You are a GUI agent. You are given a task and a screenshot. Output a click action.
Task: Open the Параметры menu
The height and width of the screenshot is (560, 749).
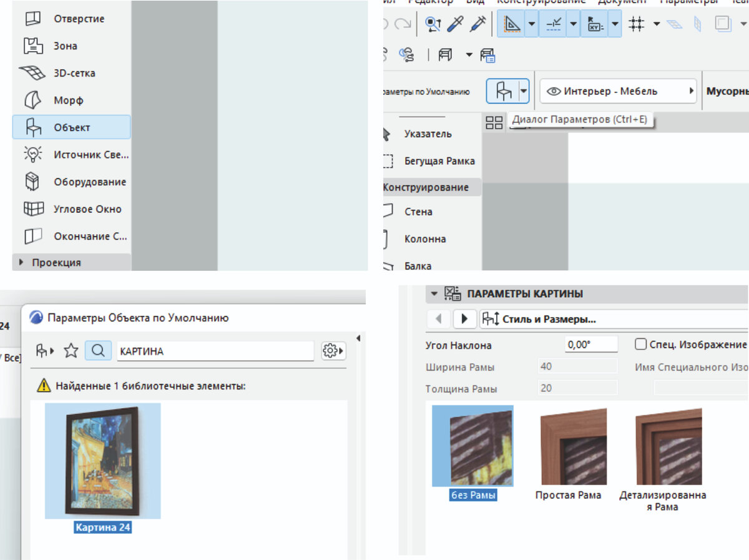point(688,2)
